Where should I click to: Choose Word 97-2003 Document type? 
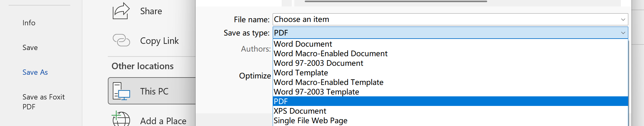click(450, 63)
